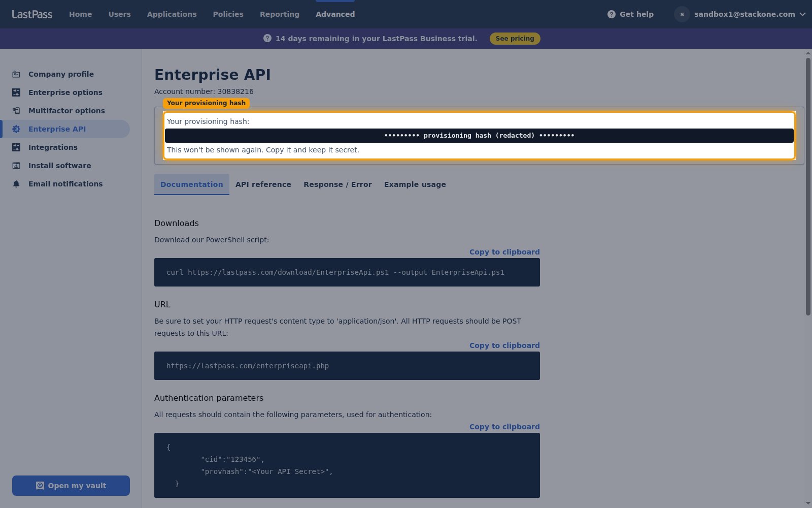
Task: Click the Multifactor options sidebar icon
Action: click(16, 111)
